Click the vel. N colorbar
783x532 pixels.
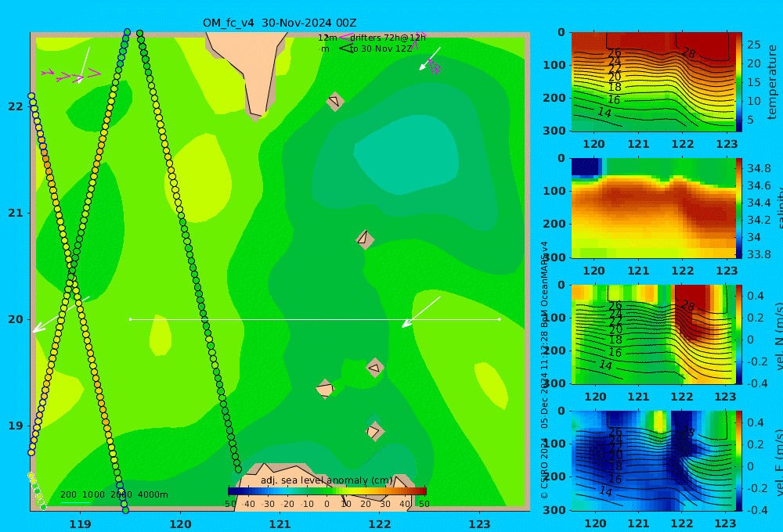pos(739,334)
